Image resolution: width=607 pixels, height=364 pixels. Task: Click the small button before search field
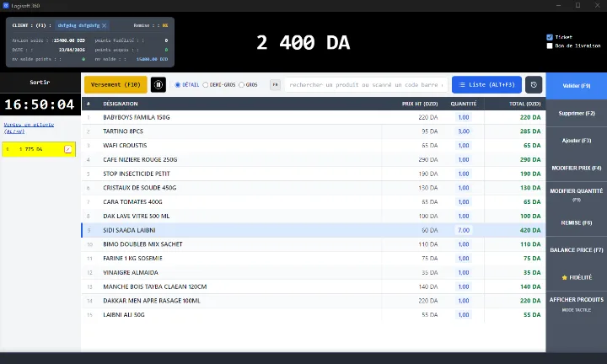coord(275,85)
